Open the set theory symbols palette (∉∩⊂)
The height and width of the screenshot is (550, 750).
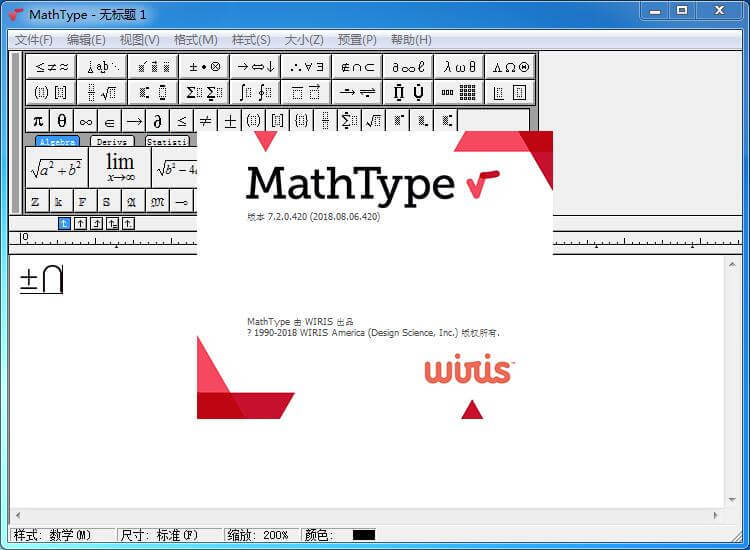pos(357,67)
